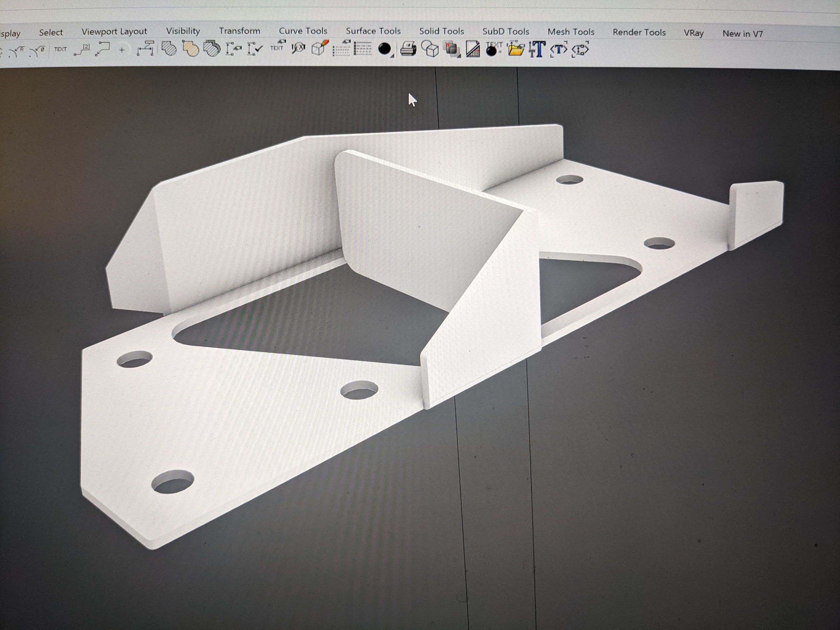Switch to the Solid Tools tab
840x630 pixels.
click(x=441, y=31)
